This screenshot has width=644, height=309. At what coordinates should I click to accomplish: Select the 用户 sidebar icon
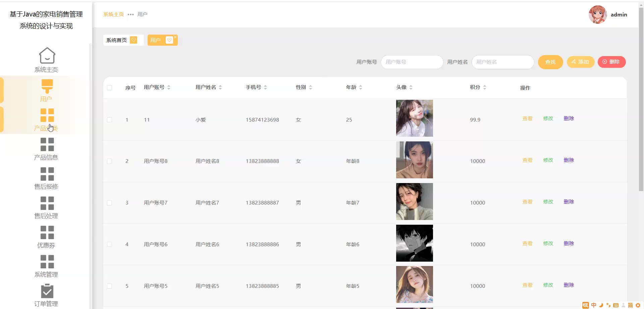click(x=47, y=86)
